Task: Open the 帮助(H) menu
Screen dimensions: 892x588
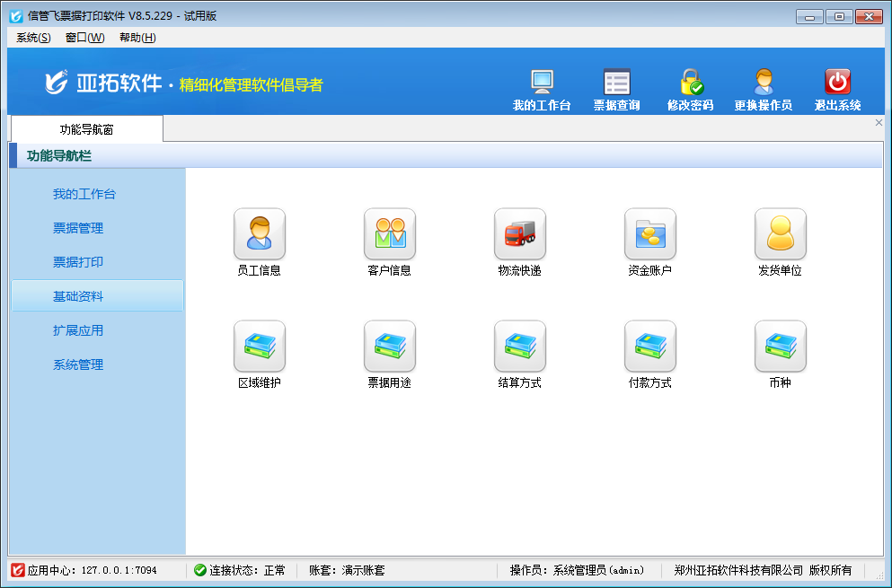Action: pyautogui.click(x=137, y=38)
